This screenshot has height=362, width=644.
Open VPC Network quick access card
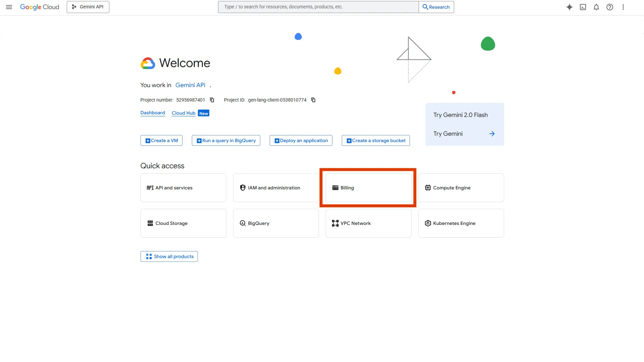[x=369, y=223]
